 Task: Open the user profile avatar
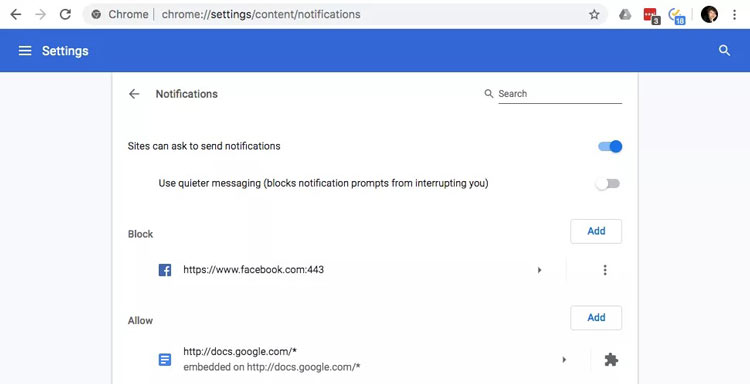[x=709, y=15]
